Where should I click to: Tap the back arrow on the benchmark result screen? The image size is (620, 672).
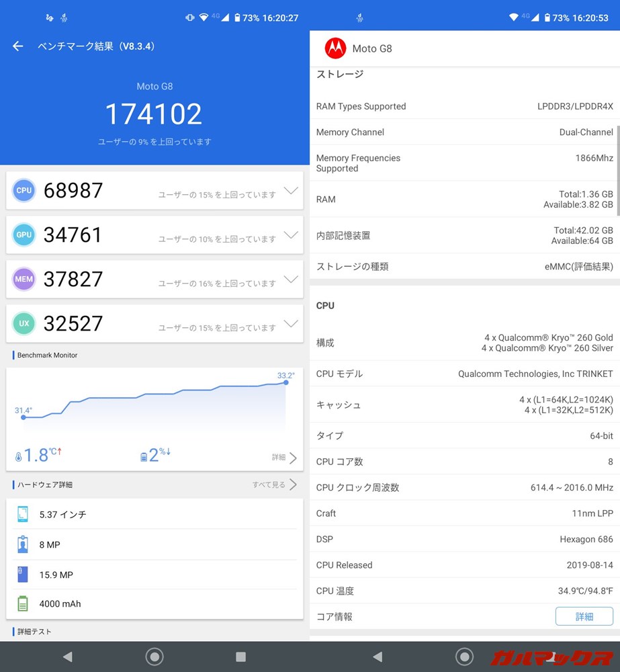coord(17,46)
